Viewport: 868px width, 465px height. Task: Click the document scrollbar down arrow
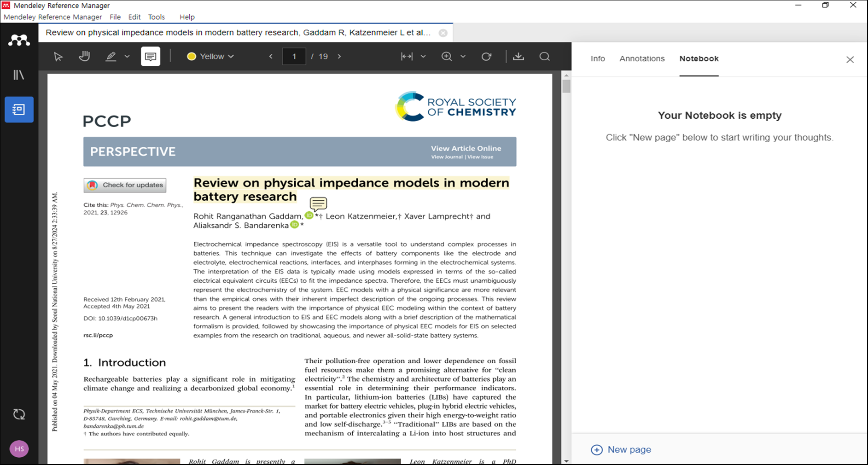click(566, 460)
